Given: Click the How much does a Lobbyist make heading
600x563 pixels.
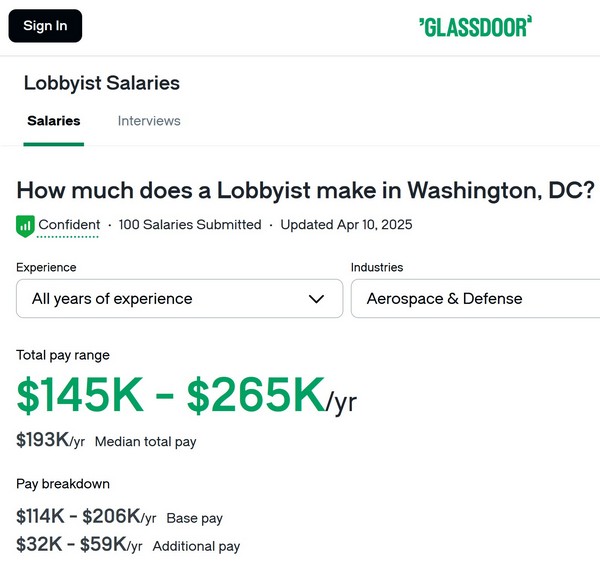Looking at the screenshot, I should pos(305,191).
